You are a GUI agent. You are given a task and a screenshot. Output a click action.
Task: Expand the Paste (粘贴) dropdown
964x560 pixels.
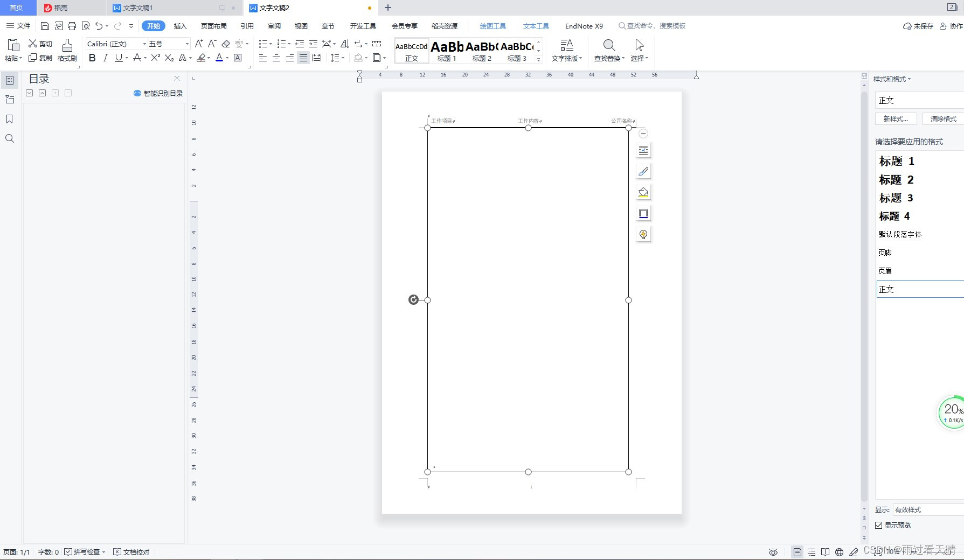13,58
